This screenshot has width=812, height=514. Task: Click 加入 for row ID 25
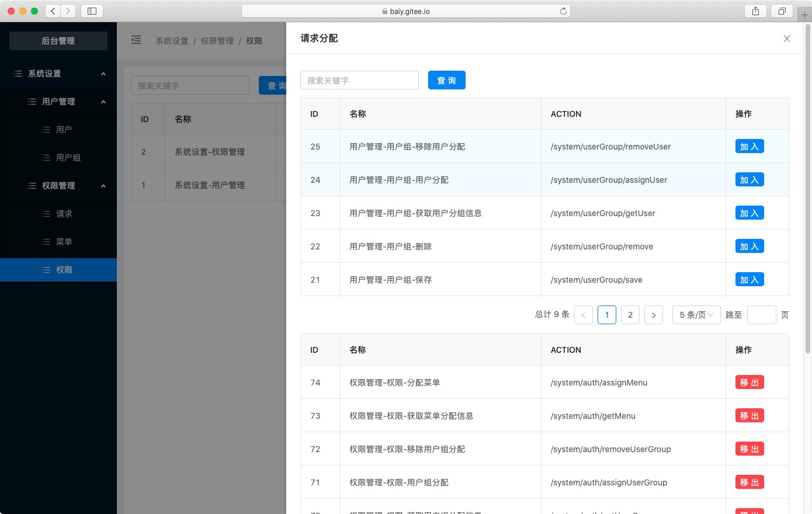(749, 147)
